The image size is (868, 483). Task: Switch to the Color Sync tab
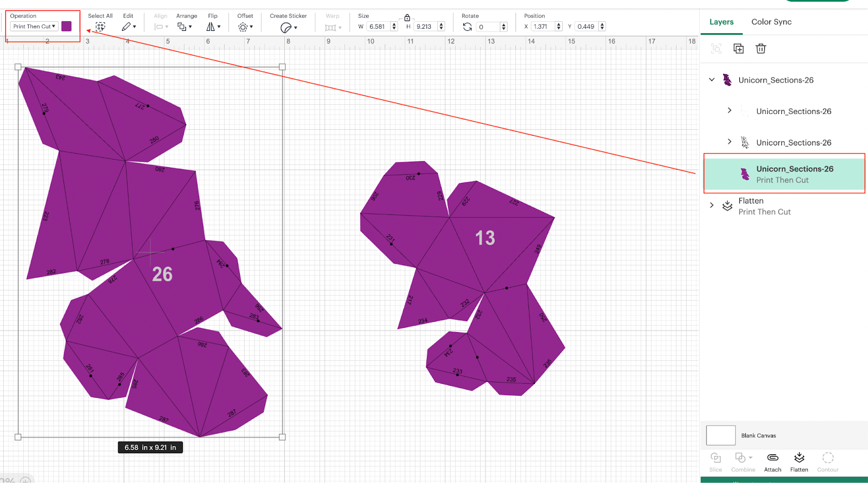click(771, 22)
